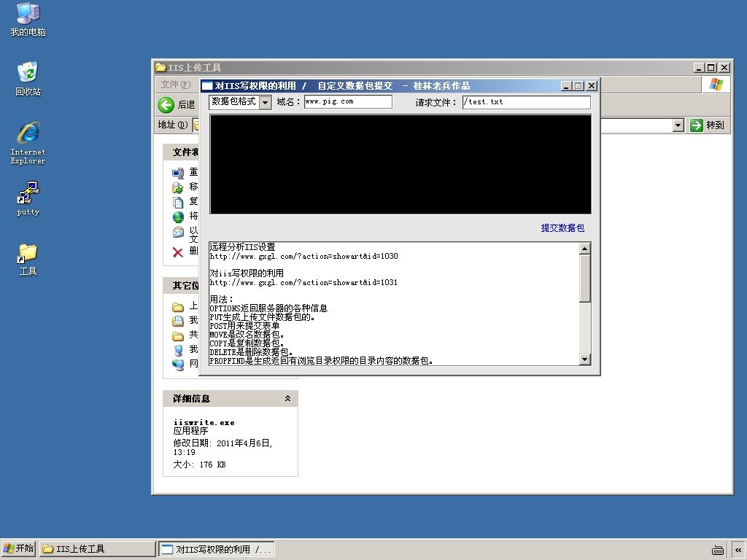747x560 pixels.
Task: Click the help text scrollbar up arrow
Action: 584,249
